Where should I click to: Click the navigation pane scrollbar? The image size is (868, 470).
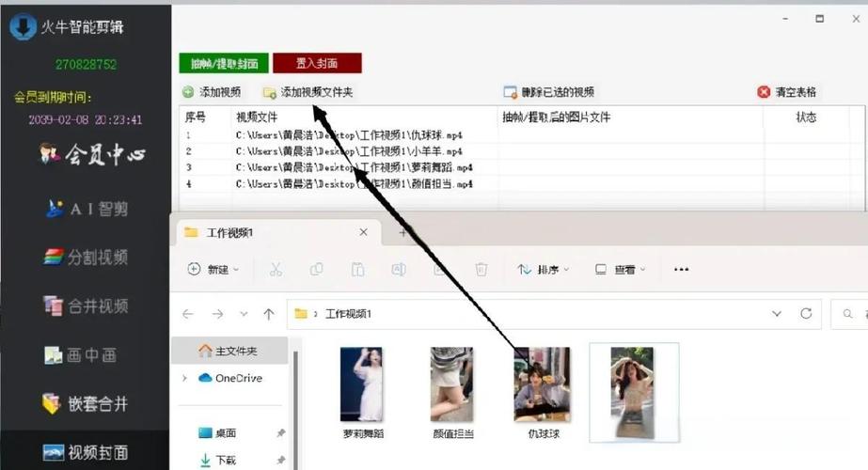[x=295, y=410]
